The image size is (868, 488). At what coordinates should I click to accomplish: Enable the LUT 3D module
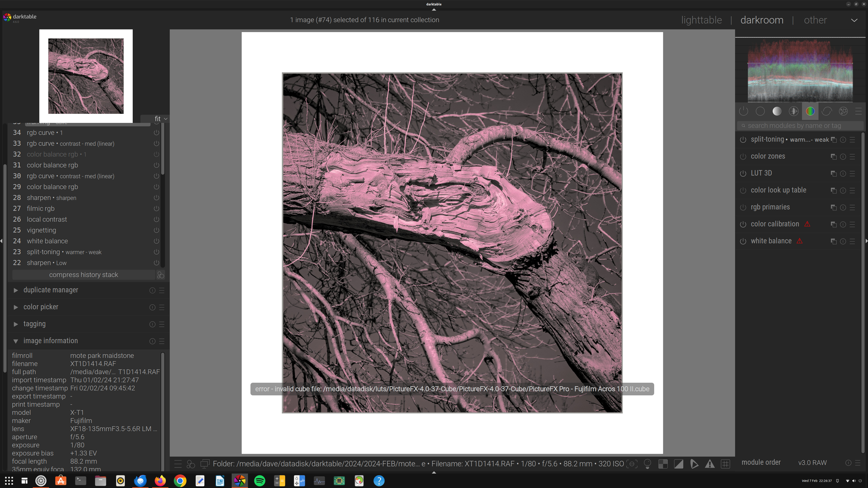tap(743, 174)
